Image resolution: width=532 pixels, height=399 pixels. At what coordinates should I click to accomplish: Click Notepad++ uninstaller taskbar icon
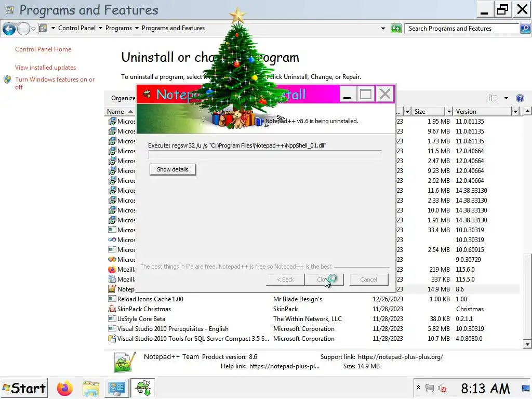[x=143, y=388]
